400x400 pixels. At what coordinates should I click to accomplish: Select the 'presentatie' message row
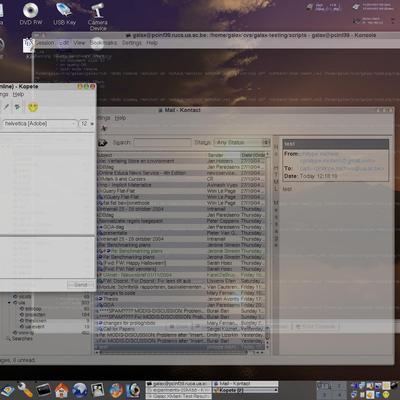click(181, 233)
